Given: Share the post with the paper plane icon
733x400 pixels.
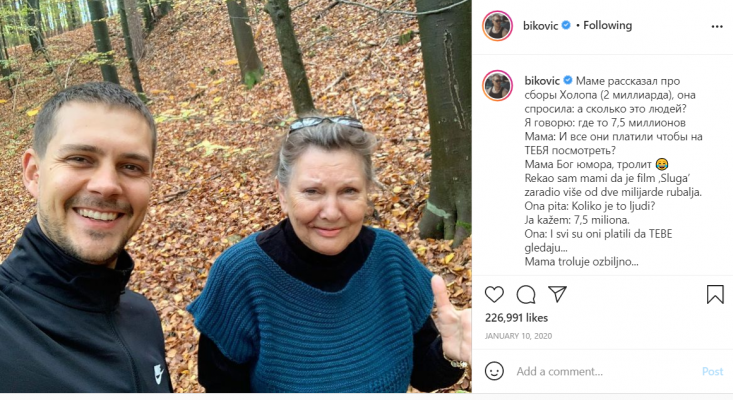Looking at the screenshot, I should [x=557, y=294].
